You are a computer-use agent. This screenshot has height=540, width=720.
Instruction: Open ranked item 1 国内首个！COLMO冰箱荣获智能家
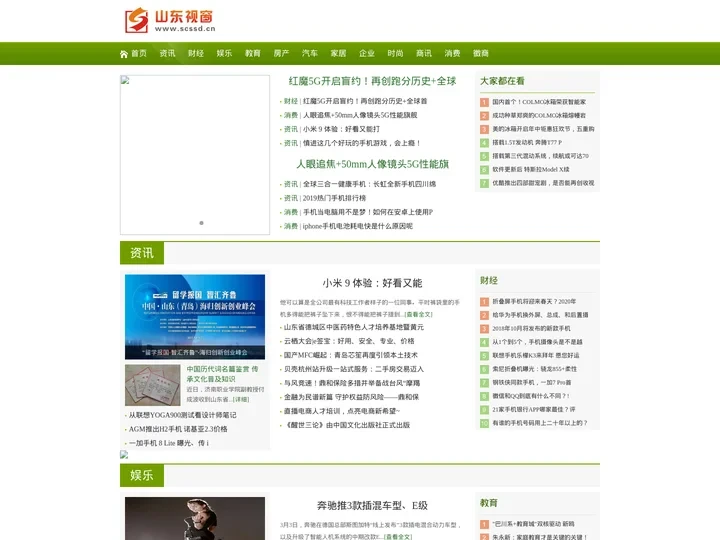(539, 102)
